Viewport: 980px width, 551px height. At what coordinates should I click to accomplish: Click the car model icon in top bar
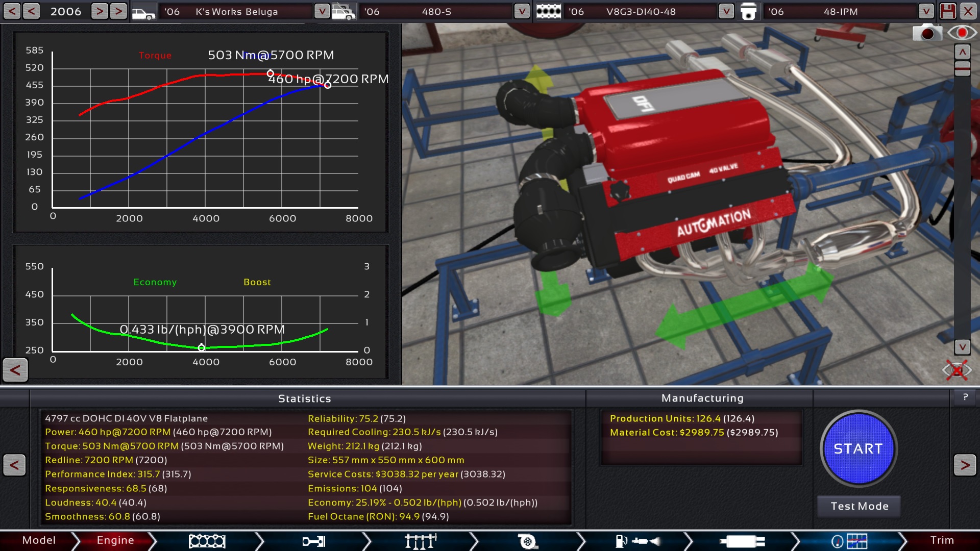click(x=143, y=12)
